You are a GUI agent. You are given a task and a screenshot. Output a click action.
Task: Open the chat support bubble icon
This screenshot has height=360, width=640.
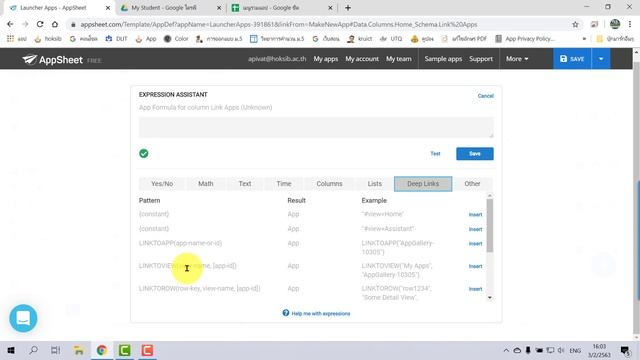[23, 318]
